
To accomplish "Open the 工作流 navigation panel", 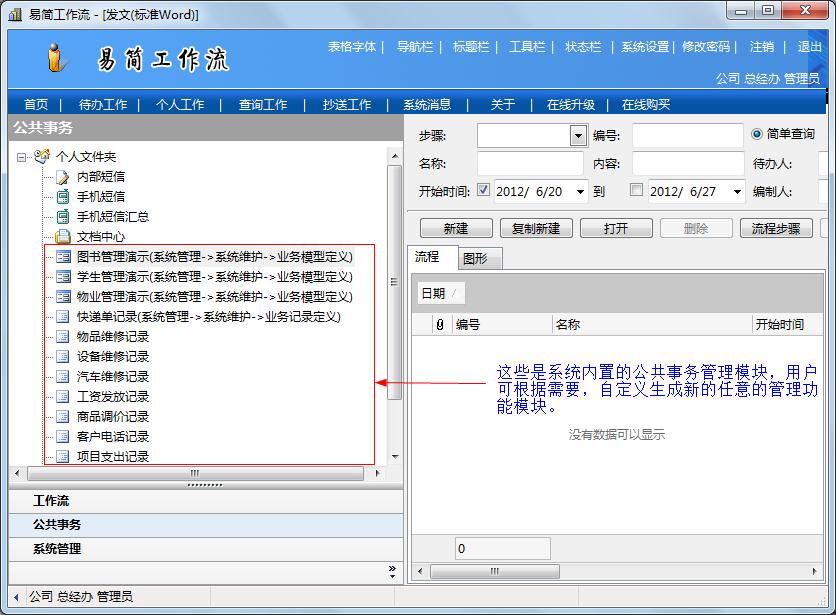I will coord(206,501).
